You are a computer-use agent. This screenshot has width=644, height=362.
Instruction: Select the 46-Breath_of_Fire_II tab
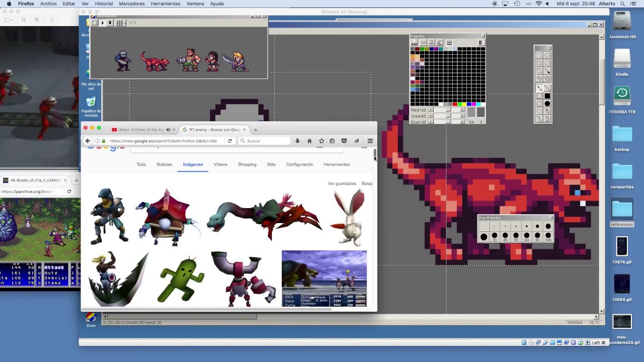(x=35, y=180)
